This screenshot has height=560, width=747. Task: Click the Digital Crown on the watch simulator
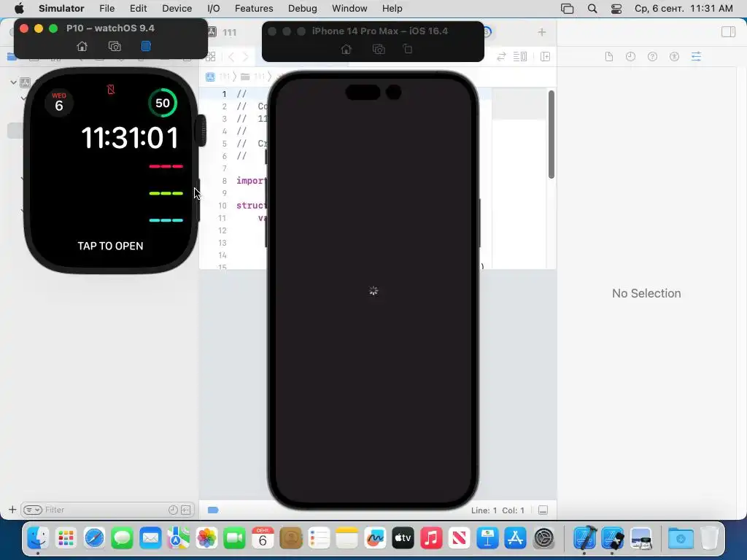201,130
